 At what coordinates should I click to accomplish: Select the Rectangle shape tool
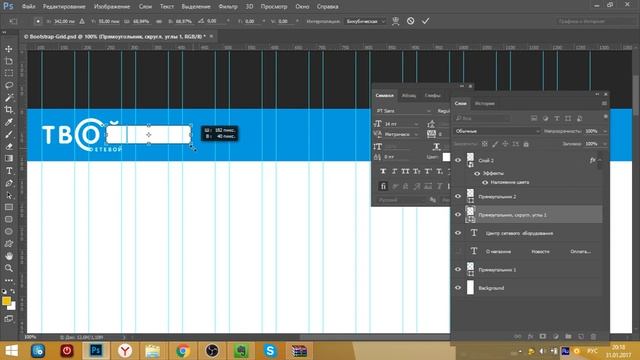pyautogui.click(x=9, y=207)
